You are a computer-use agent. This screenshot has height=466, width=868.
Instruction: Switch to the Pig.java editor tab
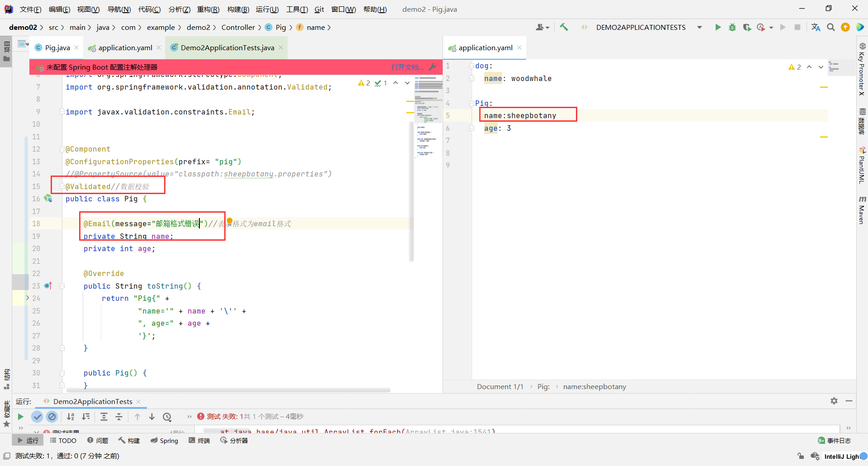point(57,48)
